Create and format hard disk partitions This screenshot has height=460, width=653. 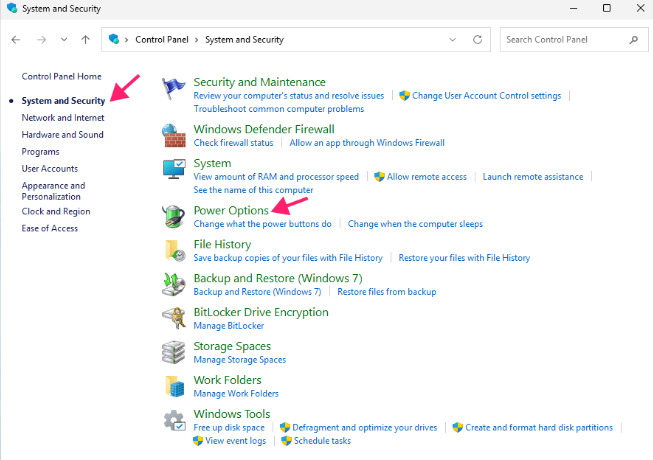(x=539, y=428)
